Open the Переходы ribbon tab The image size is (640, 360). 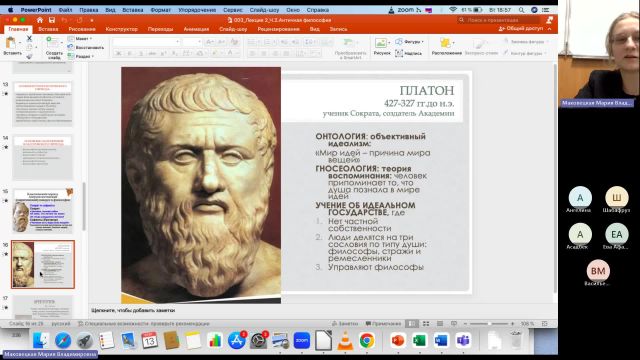[x=160, y=29]
